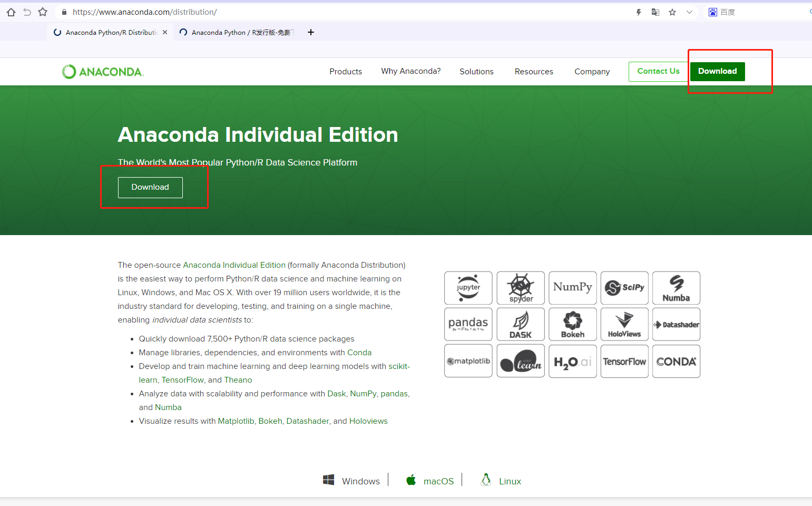
Task: Switch to Anaconda Python/R Distribution tab
Action: (x=111, y=32)
